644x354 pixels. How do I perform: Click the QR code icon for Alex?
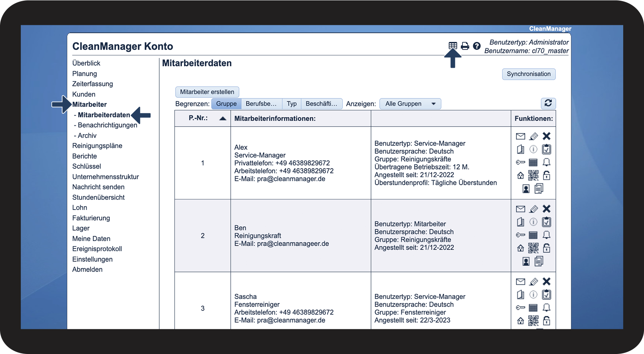tap(533, 175)
